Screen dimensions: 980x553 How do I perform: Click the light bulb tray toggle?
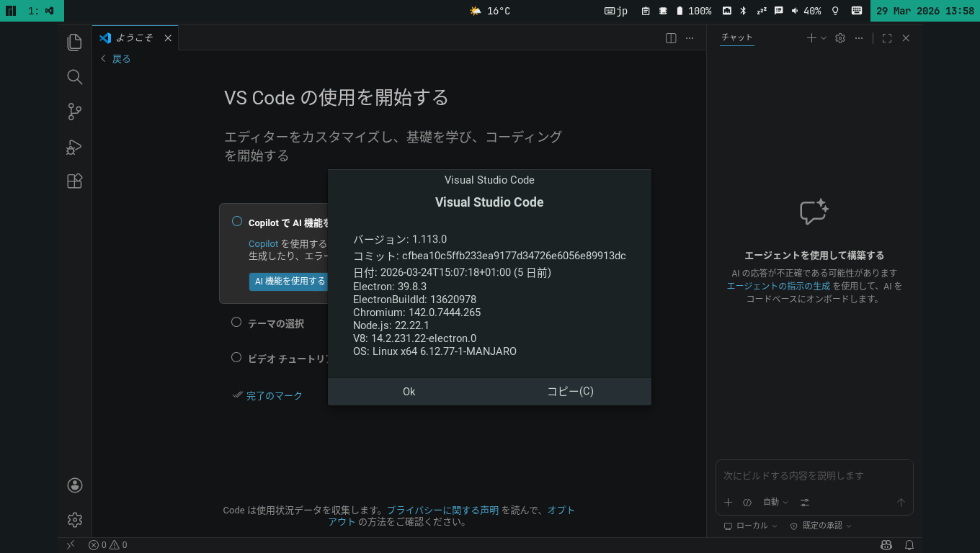pyautogui.click(x=836, y=11)
